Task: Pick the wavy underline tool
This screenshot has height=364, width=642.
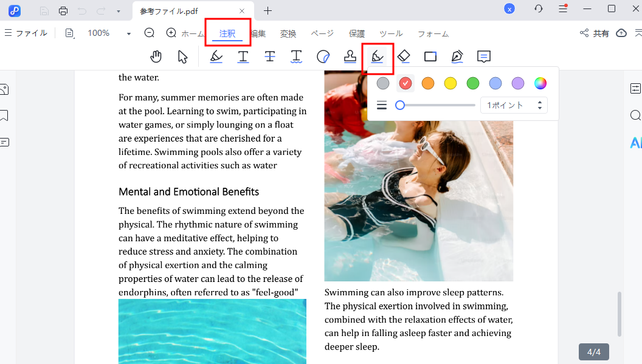Action: [296, 57]
